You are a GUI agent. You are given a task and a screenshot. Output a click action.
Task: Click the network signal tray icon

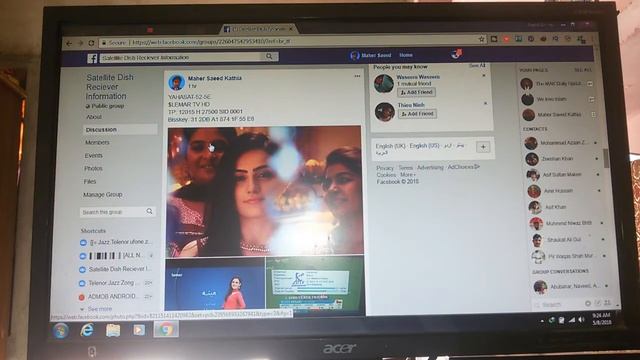[x=572, y=320]
